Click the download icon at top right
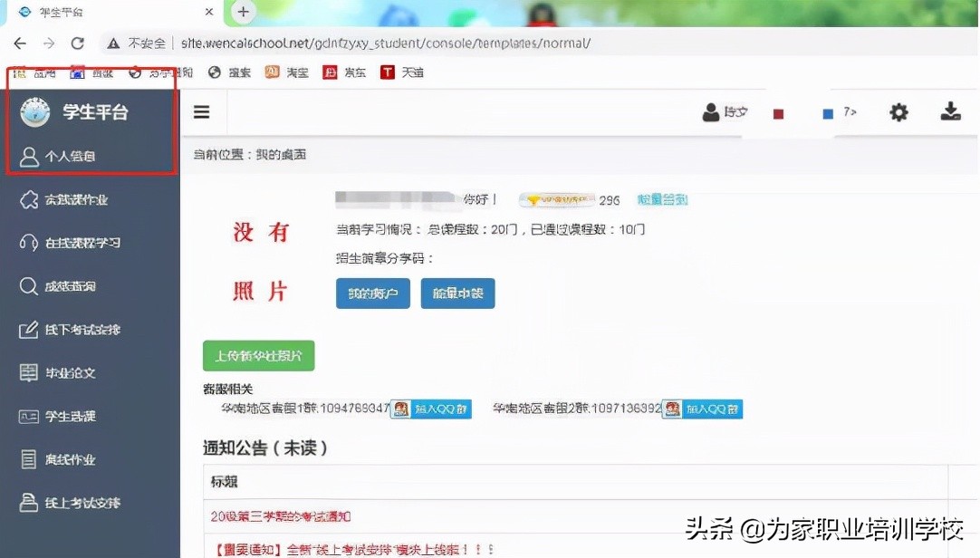This screenshot has height=558, width=980. 950,111
